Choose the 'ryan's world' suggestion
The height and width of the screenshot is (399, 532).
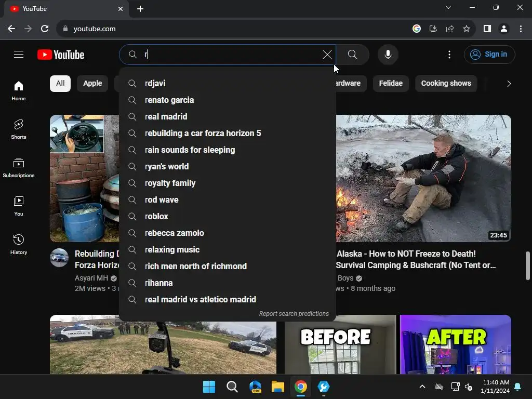(x=228, y=167)
